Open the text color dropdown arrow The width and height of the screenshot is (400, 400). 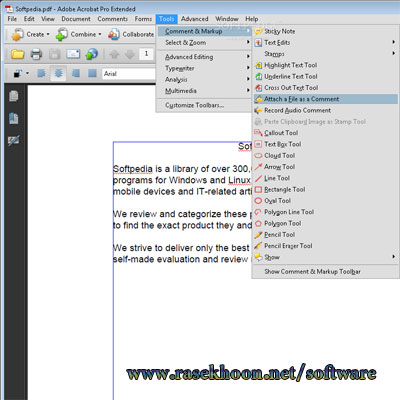coord(27,73)
